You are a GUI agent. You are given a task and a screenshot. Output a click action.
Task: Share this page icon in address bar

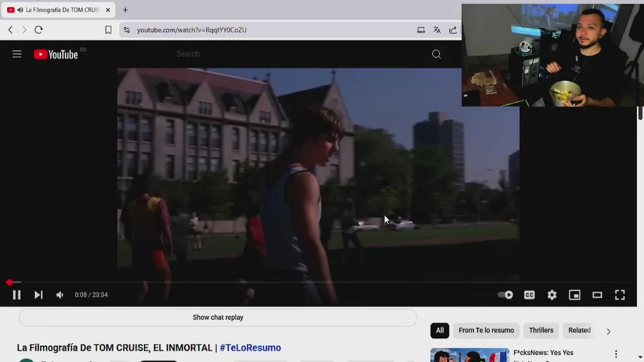453,30
